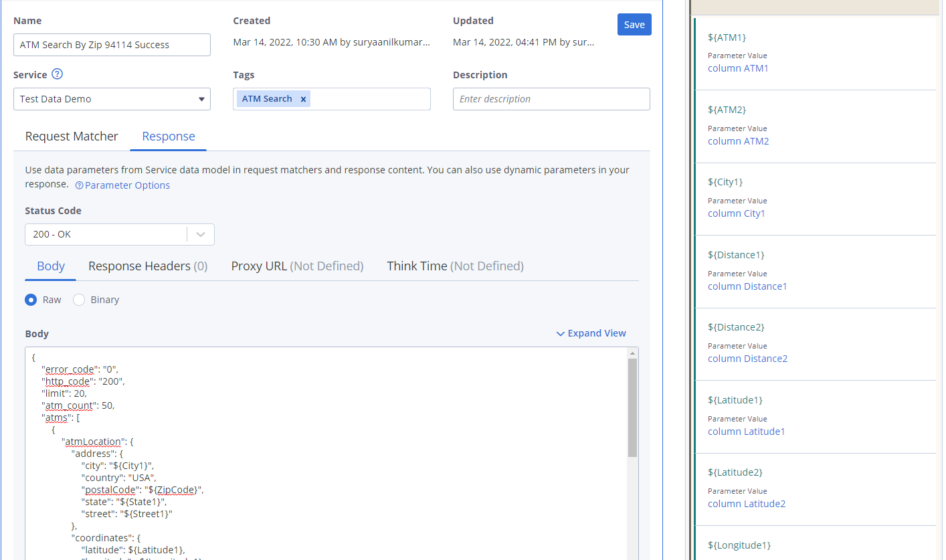Click the body scrollbar up arrow

[632, 353]
